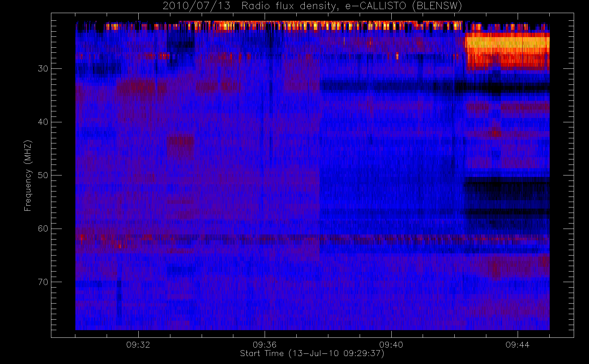Click the "60" frequency tick label
589x364 pixels.
click(43, 229)
